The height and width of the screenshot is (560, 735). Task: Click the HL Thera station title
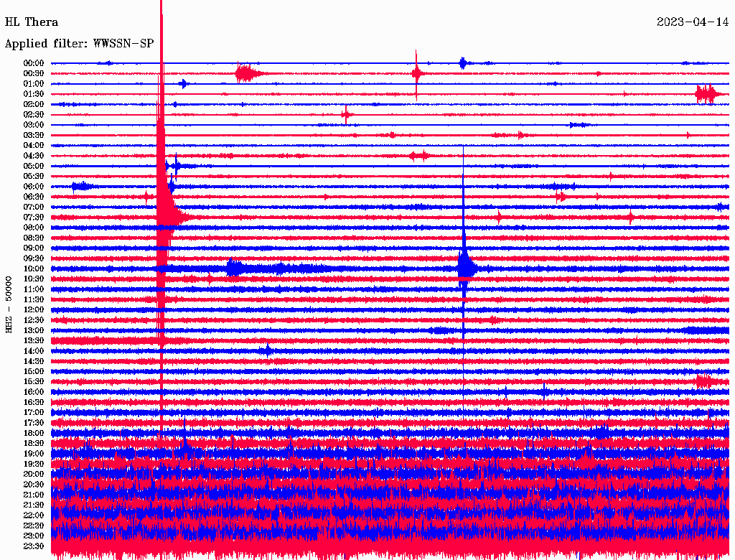pyautogui.click(x=32, y=22)
